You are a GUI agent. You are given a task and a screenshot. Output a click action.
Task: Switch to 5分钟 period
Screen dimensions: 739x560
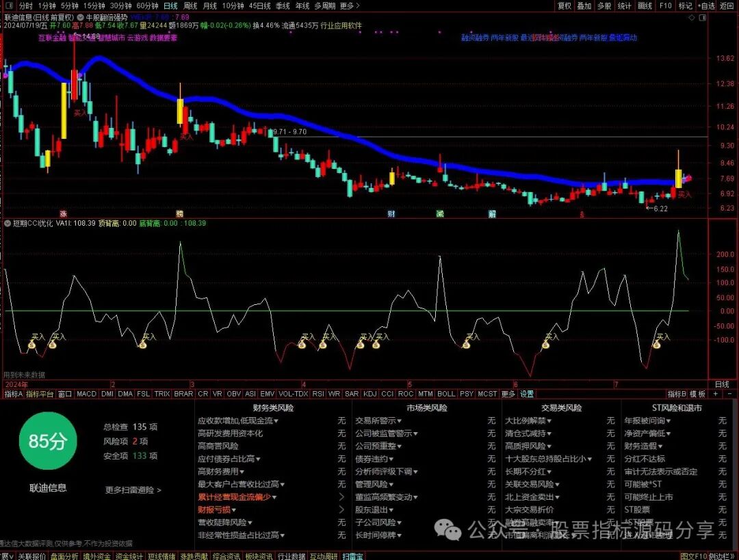click(69, 5)
